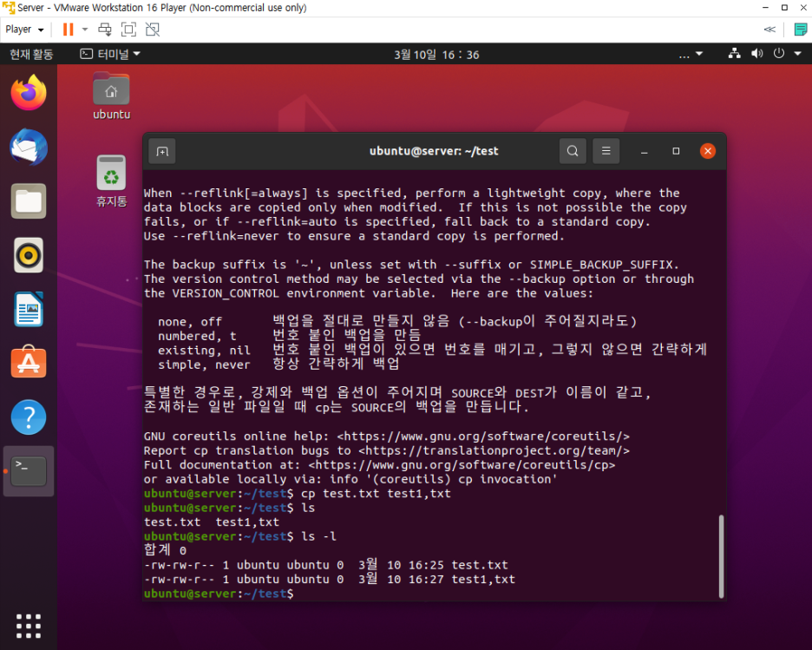Viewport: 812px width, 650px height.
Task: Click the volume speaker icon in top bar
Action: click(x=756, y=53)
